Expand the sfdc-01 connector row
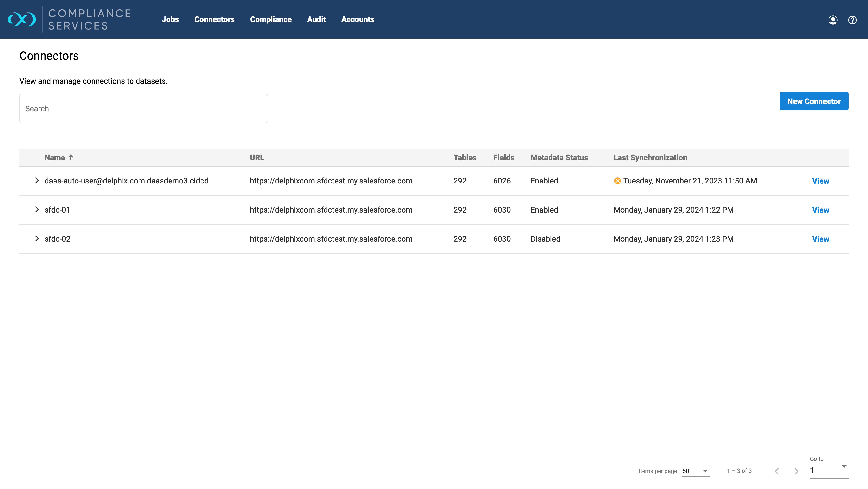Screen dimensions: 868x489 point(37,209)
